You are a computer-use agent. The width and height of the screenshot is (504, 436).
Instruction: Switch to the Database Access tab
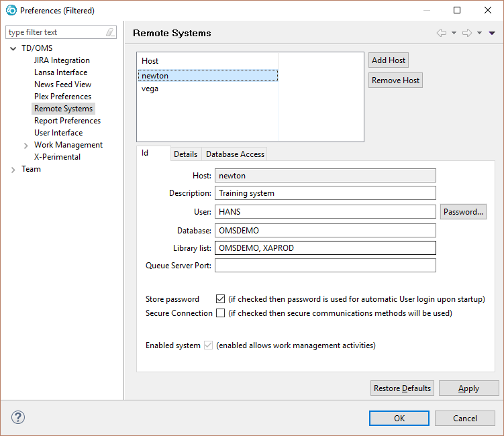235,154
